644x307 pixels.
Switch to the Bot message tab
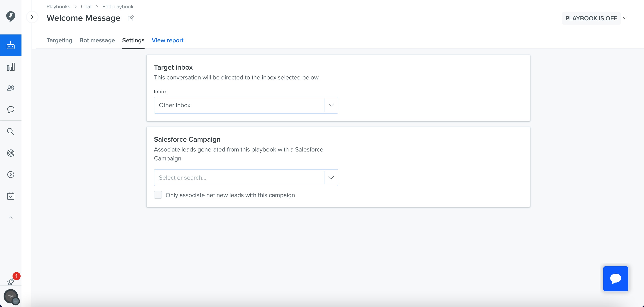97,40
